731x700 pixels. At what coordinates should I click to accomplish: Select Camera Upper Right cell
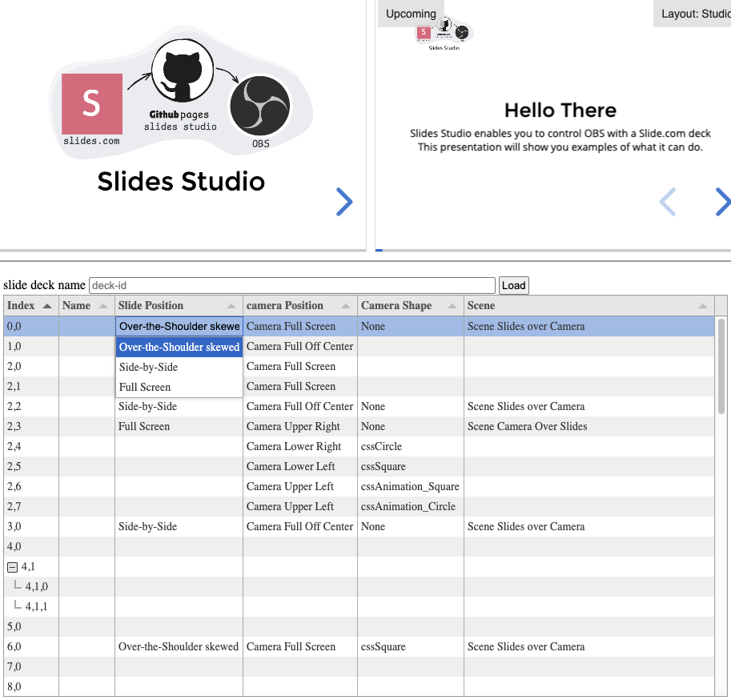click(x=299, y=427)
